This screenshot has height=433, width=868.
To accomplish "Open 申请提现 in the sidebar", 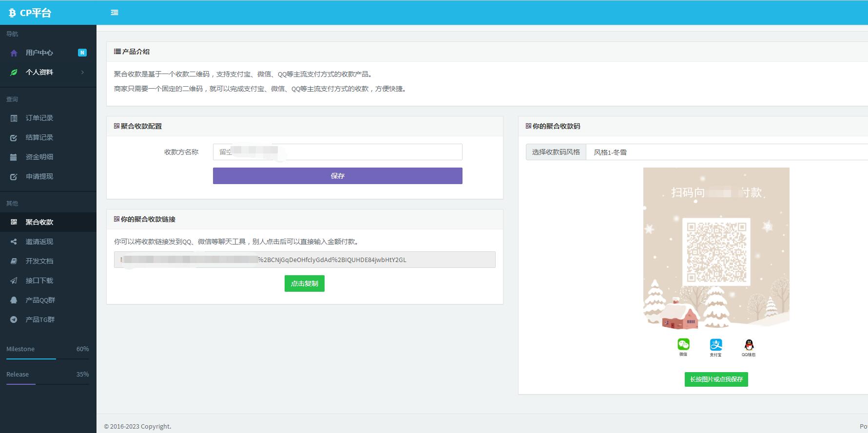I will pos(39,176).
